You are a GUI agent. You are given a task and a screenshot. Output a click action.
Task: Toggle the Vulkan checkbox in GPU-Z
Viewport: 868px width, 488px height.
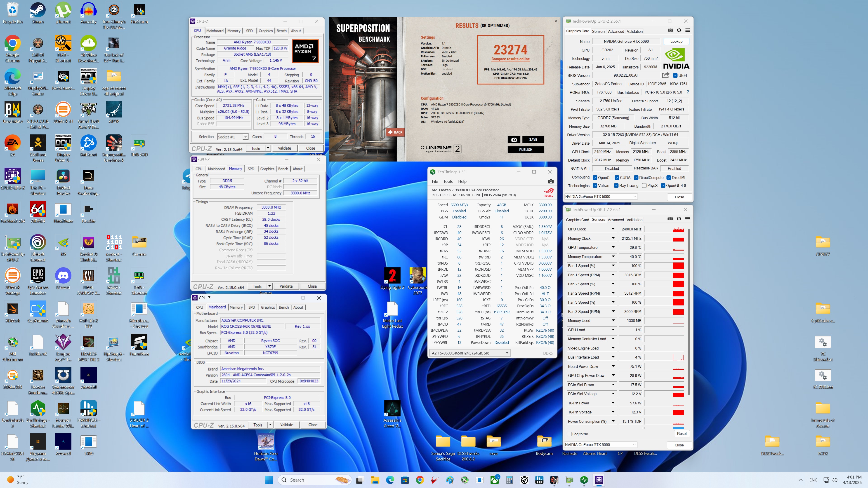(595, 185)
